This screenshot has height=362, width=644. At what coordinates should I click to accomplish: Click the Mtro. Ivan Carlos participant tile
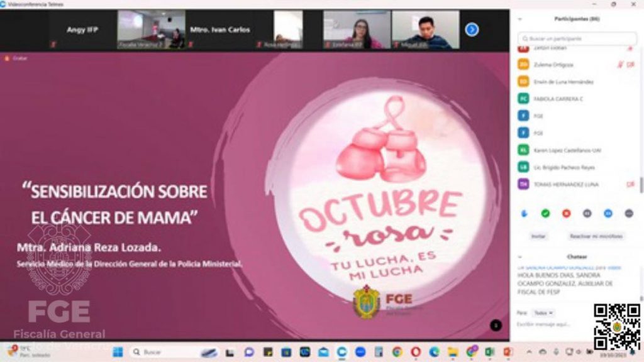point(220,30)
